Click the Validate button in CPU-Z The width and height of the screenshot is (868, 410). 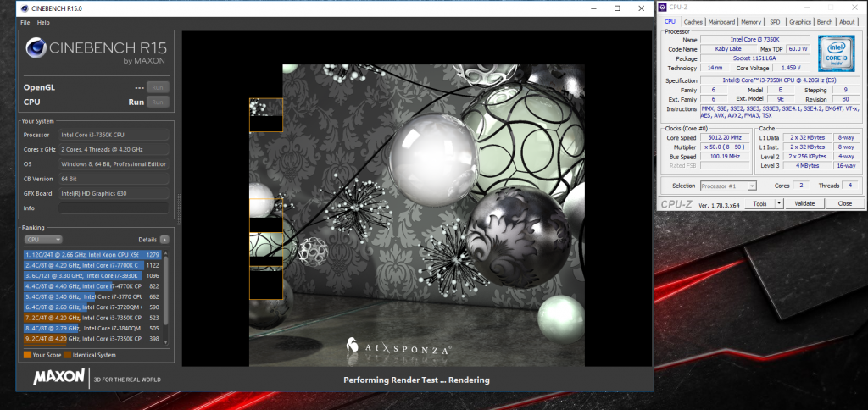tap(804, 203)
